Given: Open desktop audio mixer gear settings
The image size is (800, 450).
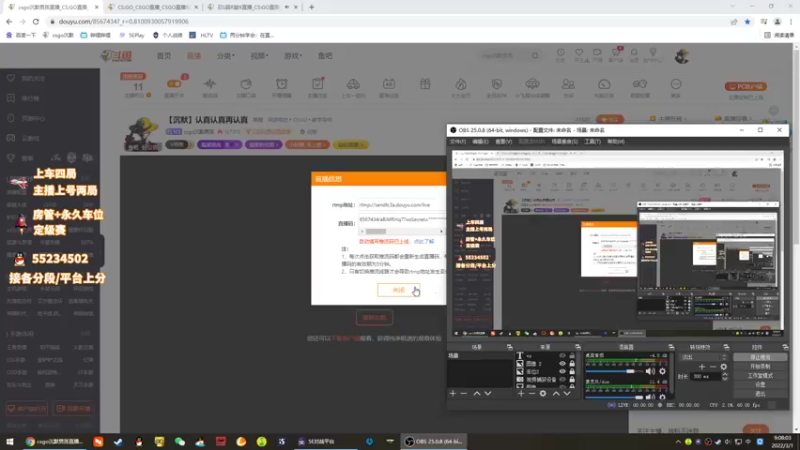Looking at the screenshot, I should [662, 371].
